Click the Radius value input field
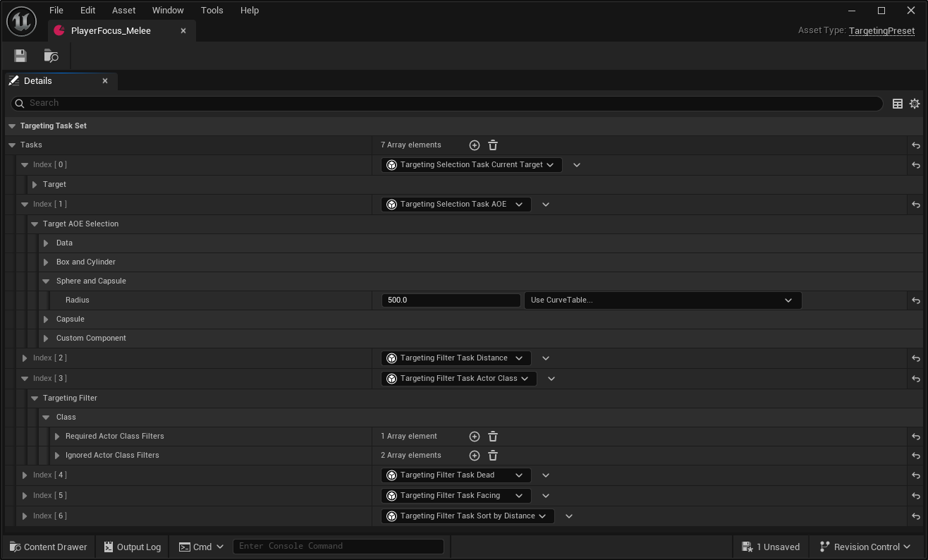This screenshot has width=928, height=560. (x=451, y=300)
